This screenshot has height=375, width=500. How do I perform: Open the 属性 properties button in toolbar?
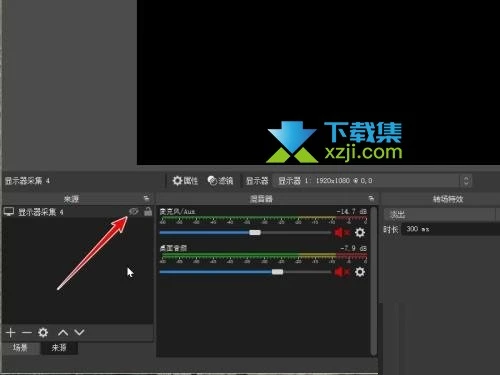[185, 181]
